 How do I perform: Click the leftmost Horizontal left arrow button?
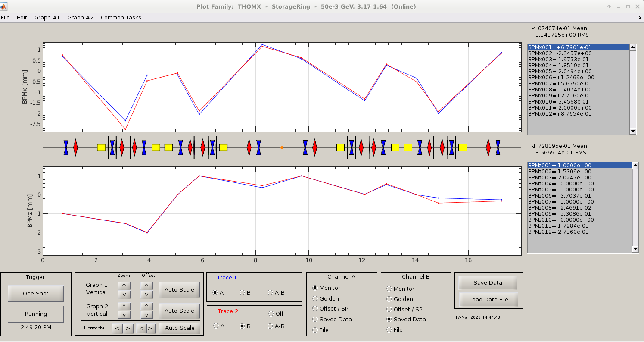point(117,329)
